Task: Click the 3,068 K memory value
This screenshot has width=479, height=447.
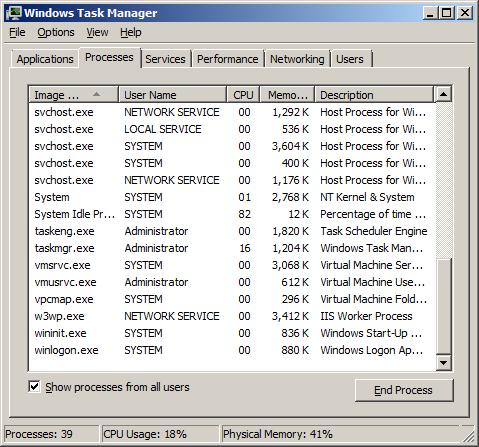Action: pos(290,265)
